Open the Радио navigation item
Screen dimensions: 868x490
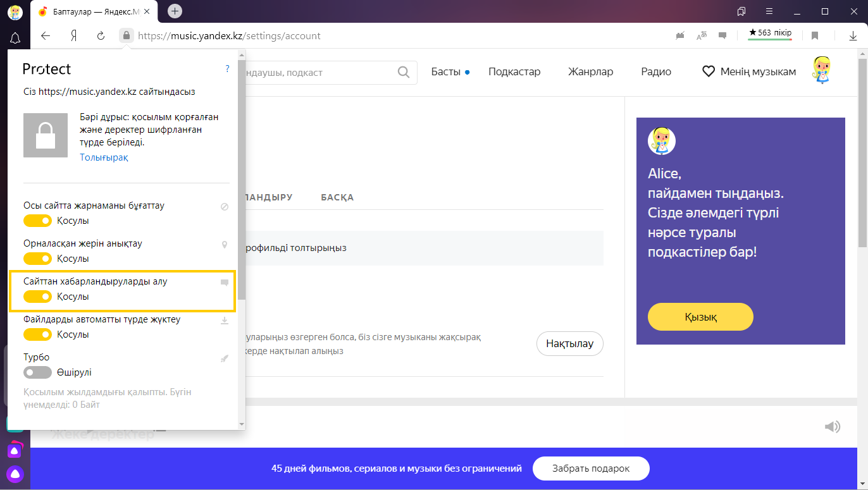pyautogui.click(x=656, y=71)
